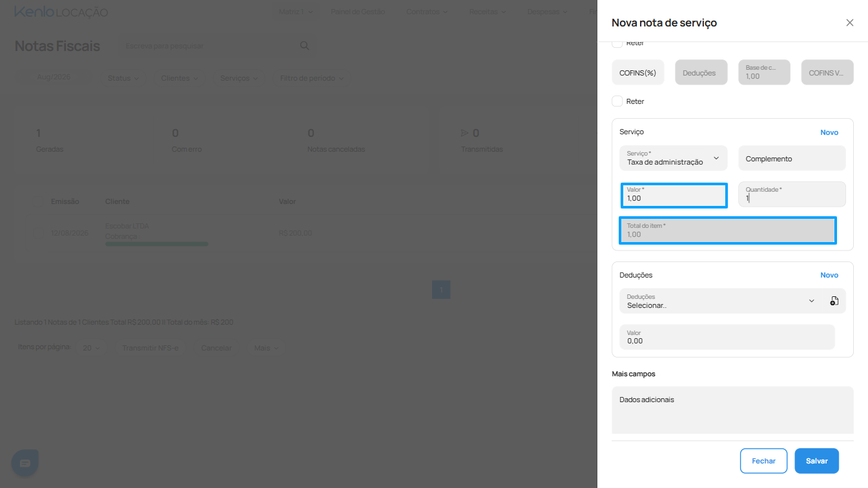
Task: Open the Despesas menu
Action: click(548, 12)
